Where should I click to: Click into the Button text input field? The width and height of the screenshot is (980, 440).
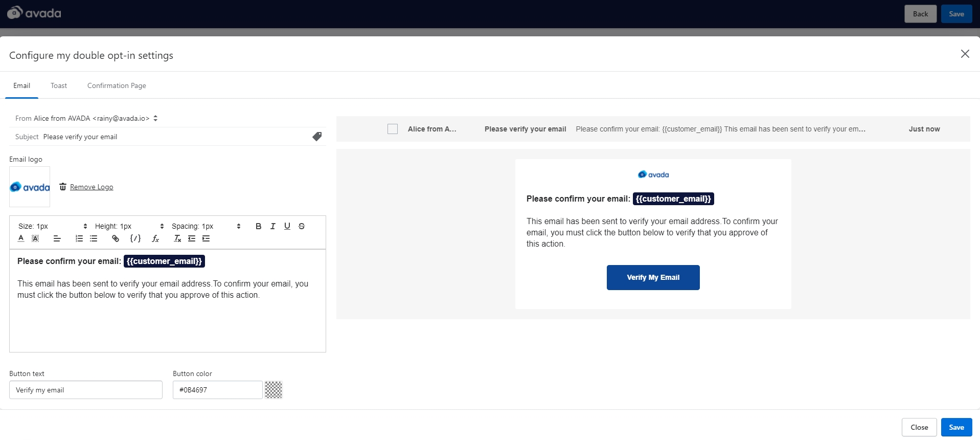(x=86, y=390)
